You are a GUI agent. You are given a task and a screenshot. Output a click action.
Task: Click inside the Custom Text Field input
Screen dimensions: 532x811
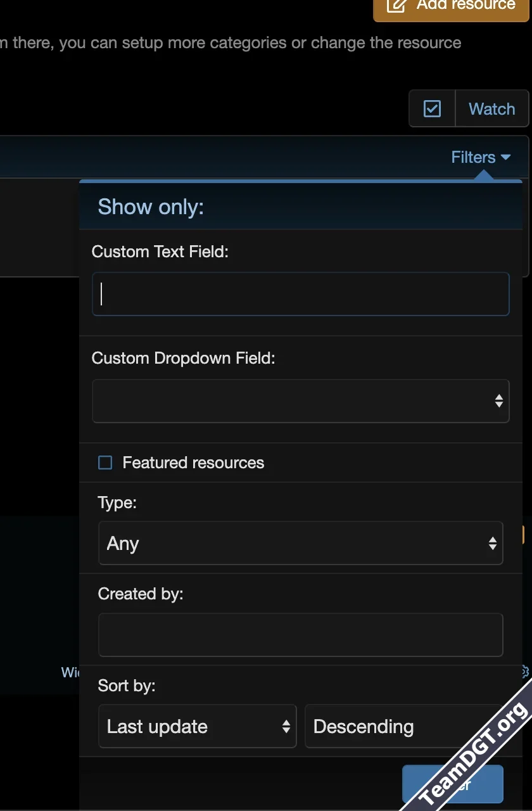pyautogui.click(x=301, y=293)
